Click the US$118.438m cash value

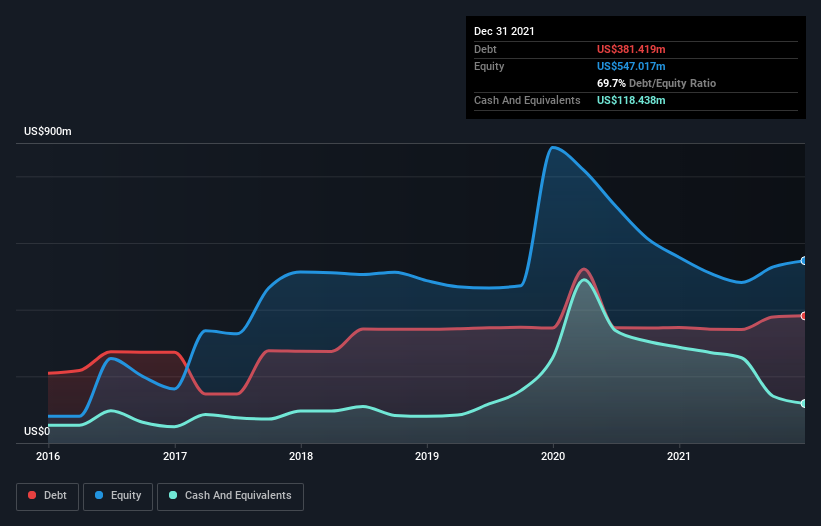631,100
